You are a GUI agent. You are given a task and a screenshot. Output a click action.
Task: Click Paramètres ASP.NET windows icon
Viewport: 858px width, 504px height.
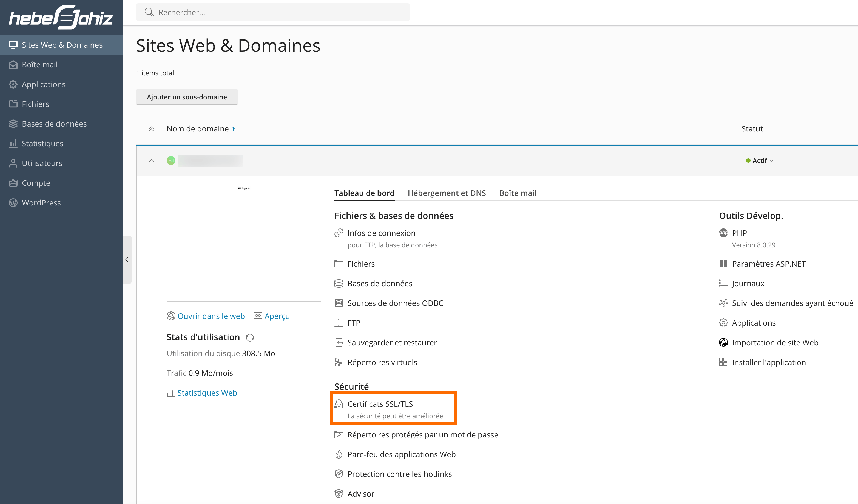(723, 264)
